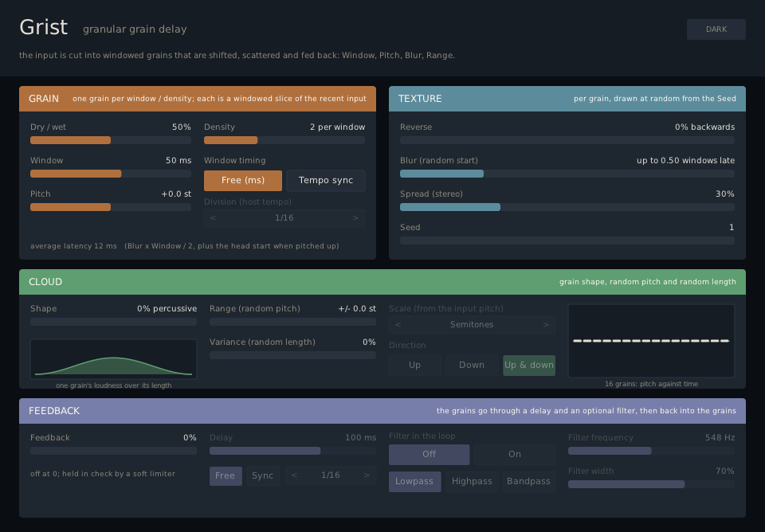
Task: Click the Seed slider track
Action: point(567,241)
